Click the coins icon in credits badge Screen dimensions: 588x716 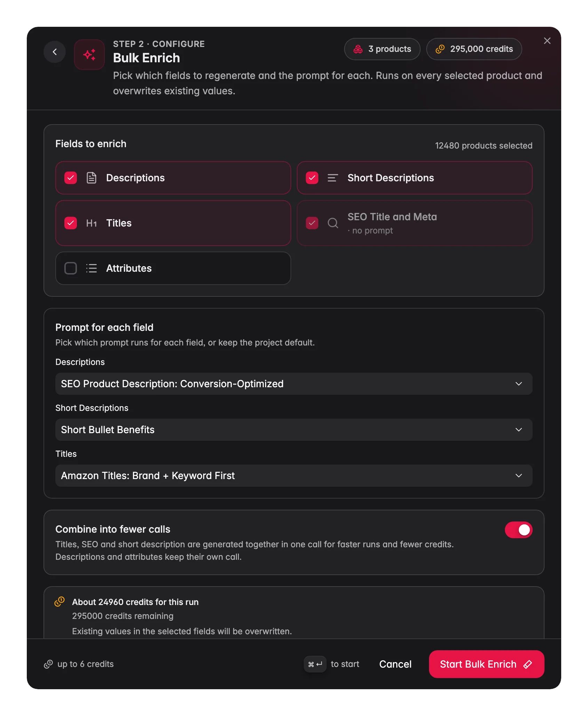(440, 49)
